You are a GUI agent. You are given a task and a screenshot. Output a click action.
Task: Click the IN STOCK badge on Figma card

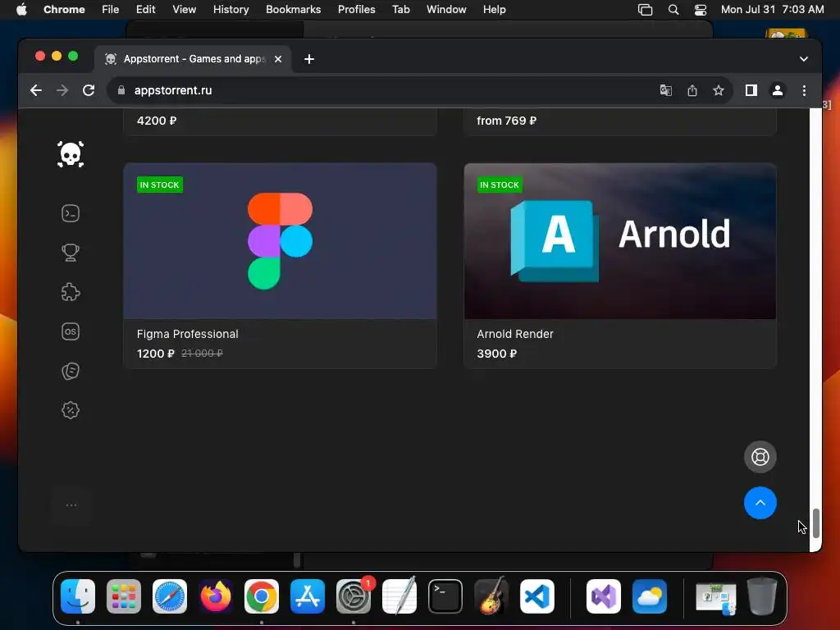point(160,185)
